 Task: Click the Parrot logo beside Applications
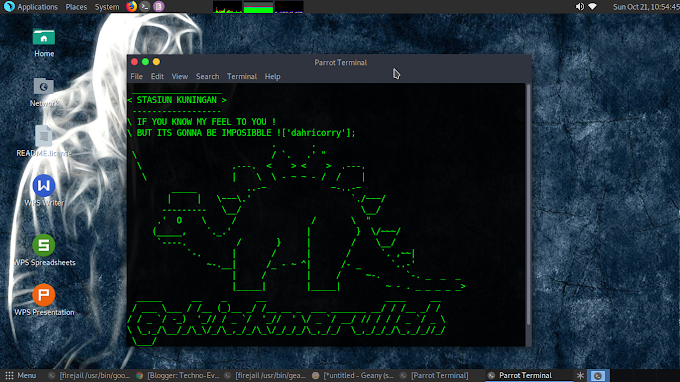[x=9, y=7]
